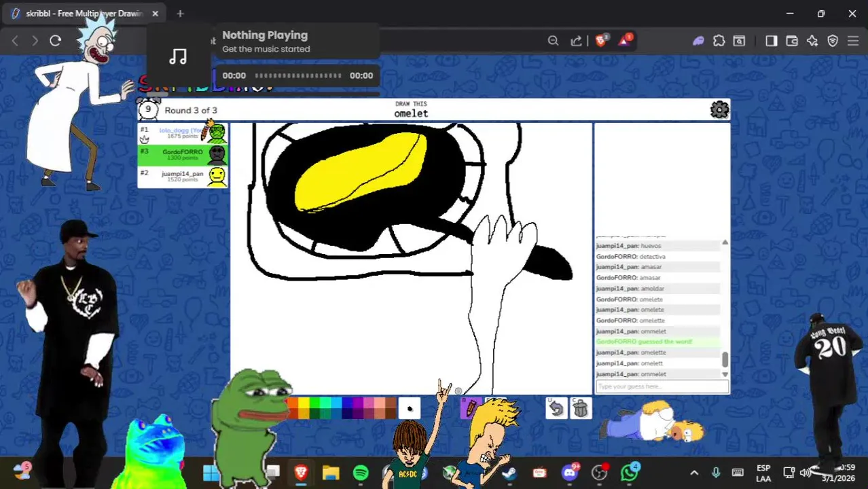Click 'Round 3 of 3' label
The width and height of the screenshot is (868, 489).
point(191,110)
